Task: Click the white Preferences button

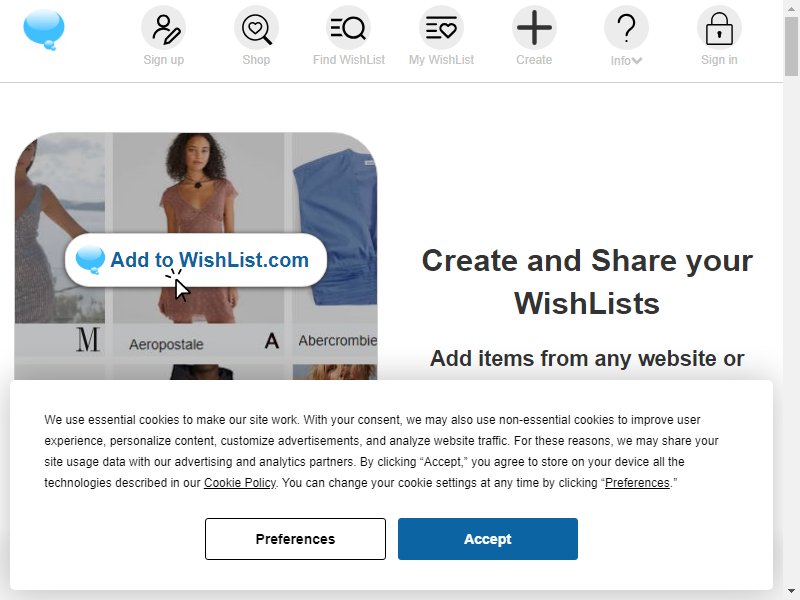Action: pos(295,539)
